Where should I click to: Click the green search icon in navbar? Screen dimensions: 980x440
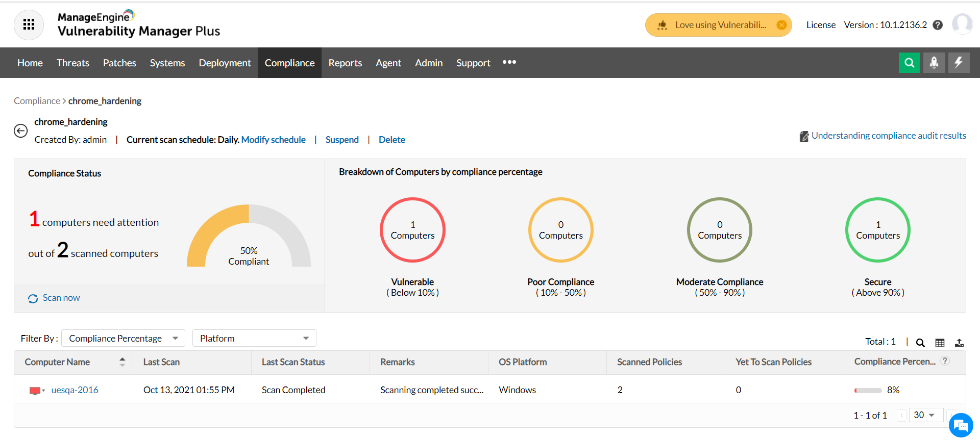[909, 63]
